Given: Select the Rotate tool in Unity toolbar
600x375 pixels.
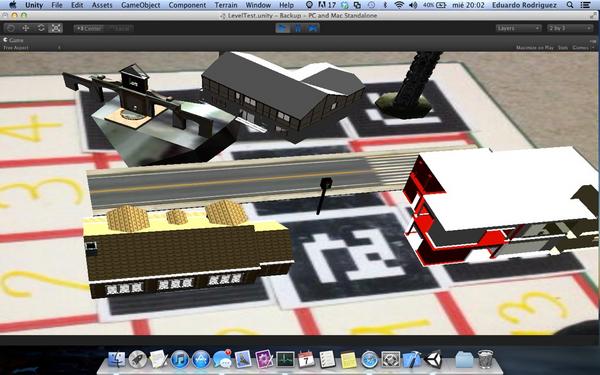Looking at the screenshot, I should pyautogui.click(x=41, y=28).
